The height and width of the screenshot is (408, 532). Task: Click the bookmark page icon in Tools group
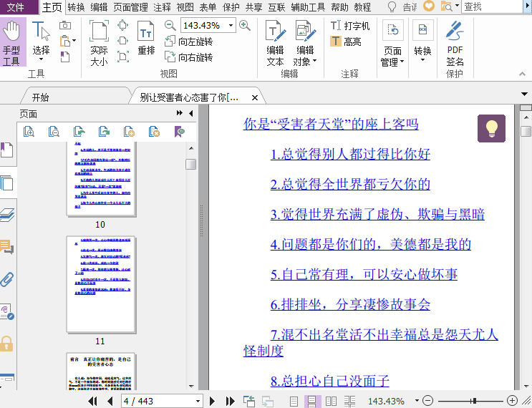point(65,57)
